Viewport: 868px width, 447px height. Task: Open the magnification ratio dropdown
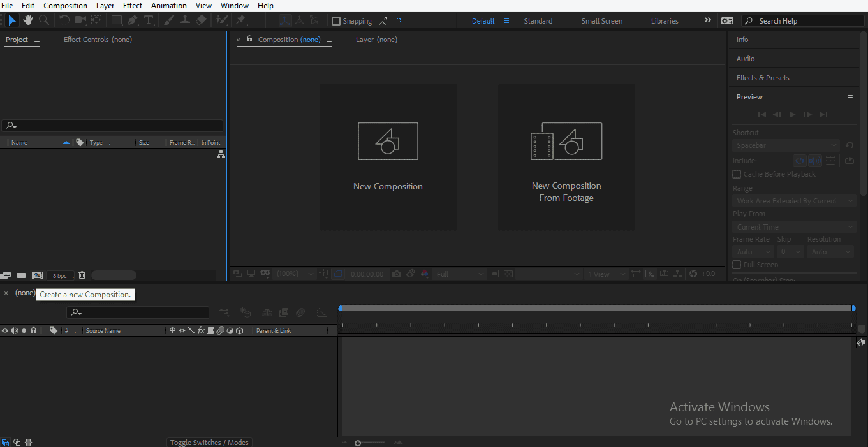[x=295, y=274]
